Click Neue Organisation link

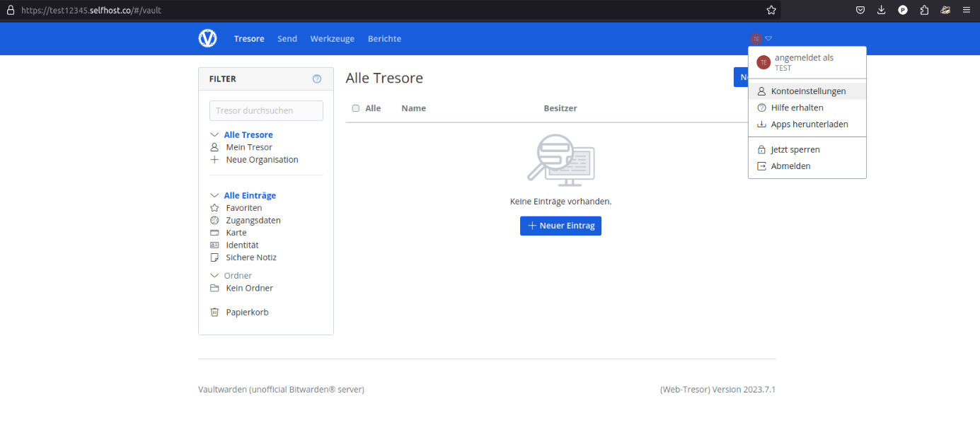[262, 160]
